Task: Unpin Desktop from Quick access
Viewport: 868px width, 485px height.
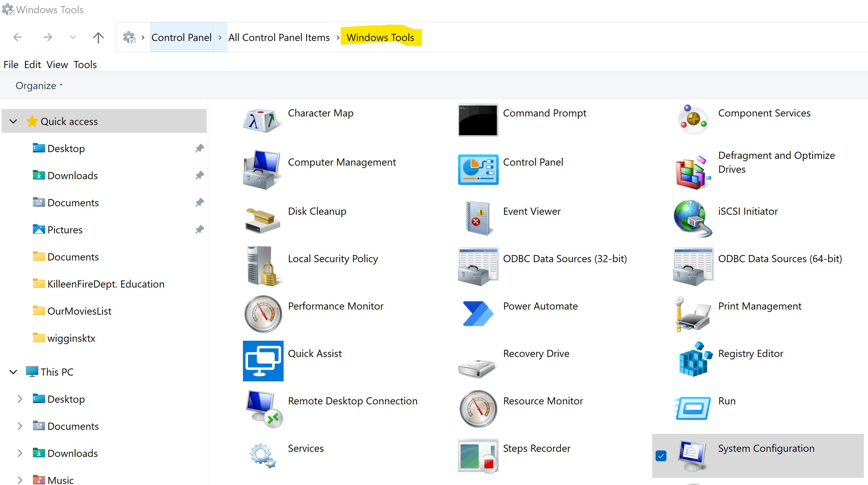Action: tap(200, 148)
